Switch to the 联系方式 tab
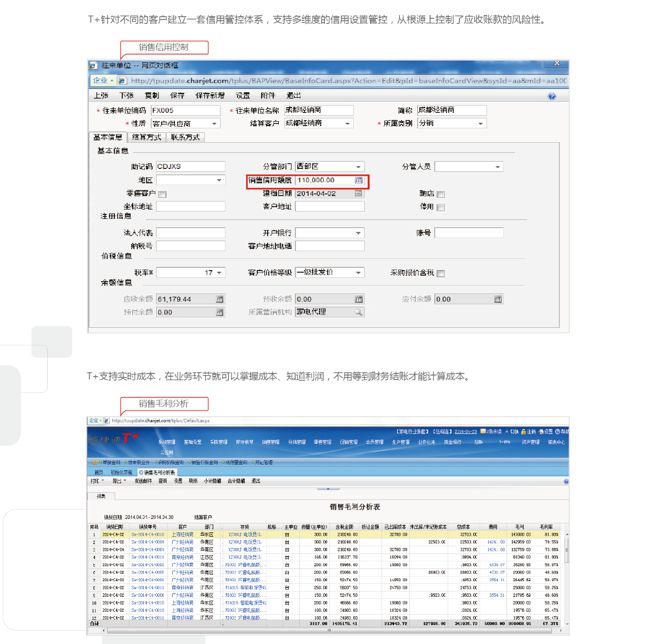This screenshot has height=644, width=667. point(185,137)
